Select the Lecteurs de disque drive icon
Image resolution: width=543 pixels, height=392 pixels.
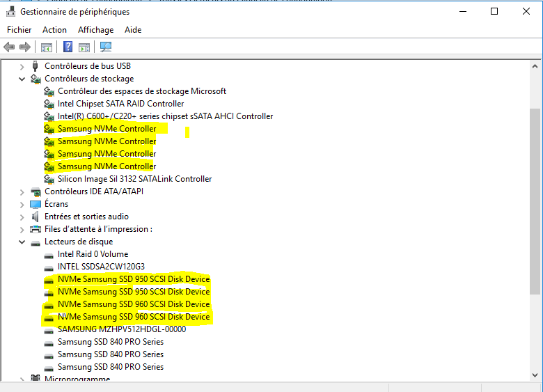[36, 243]
